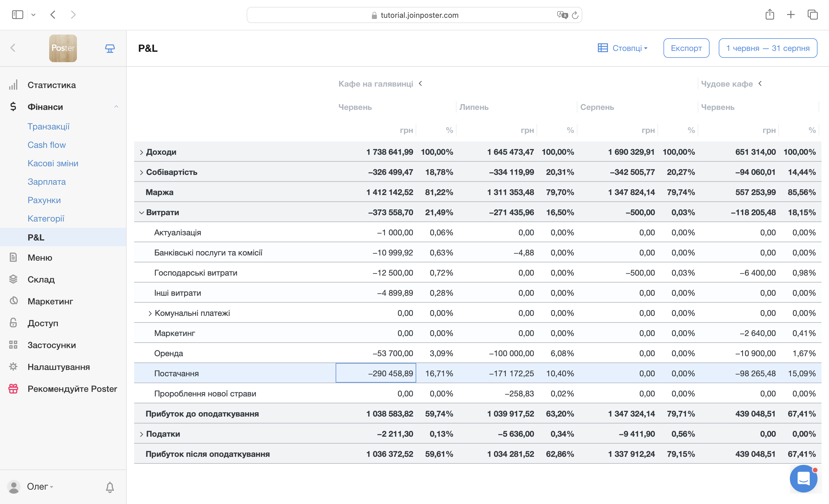Open the Safari tab overview icon
829x504 pixels.
coord(813,15)
